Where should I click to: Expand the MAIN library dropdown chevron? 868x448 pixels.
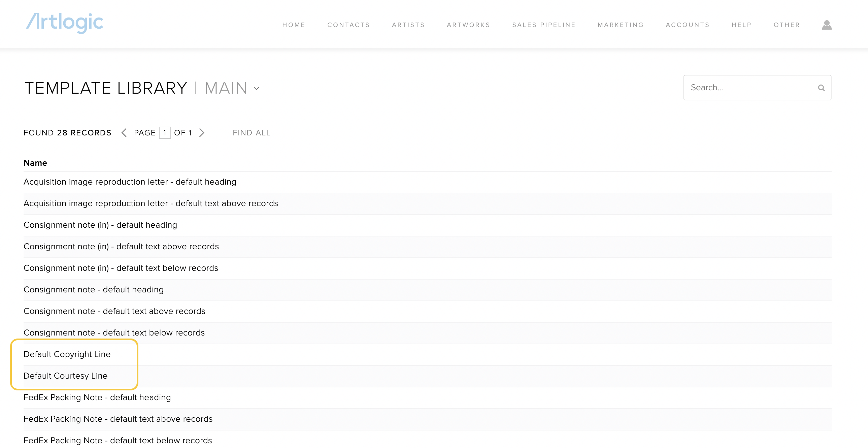point(257,89)
